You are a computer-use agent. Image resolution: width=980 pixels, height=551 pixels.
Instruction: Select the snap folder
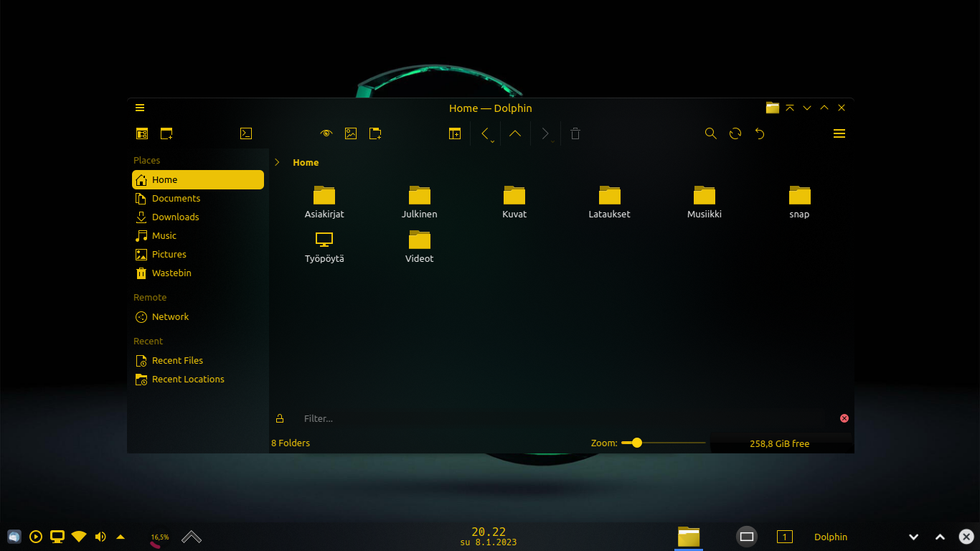(x=799, y=202)
